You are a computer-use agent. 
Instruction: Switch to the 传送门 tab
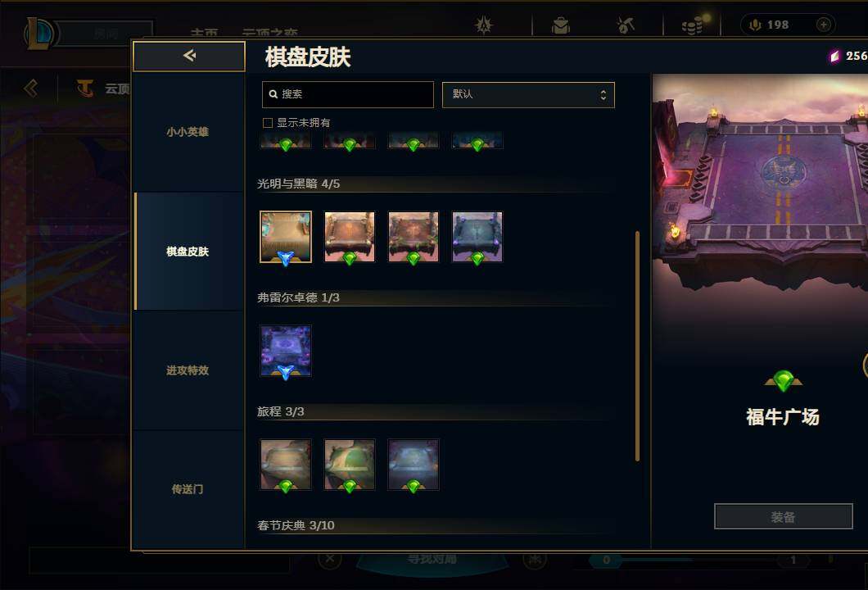[189, 489]
